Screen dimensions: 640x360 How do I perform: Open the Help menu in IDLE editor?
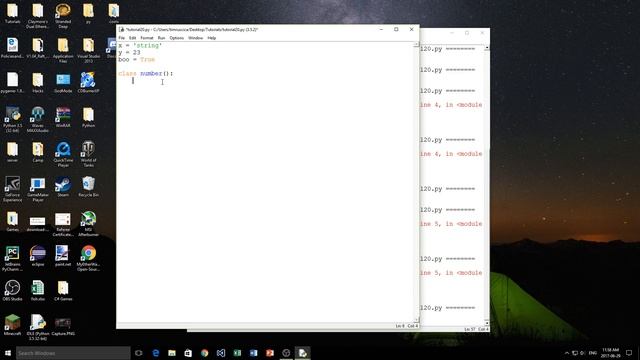[x=211, y=38]
